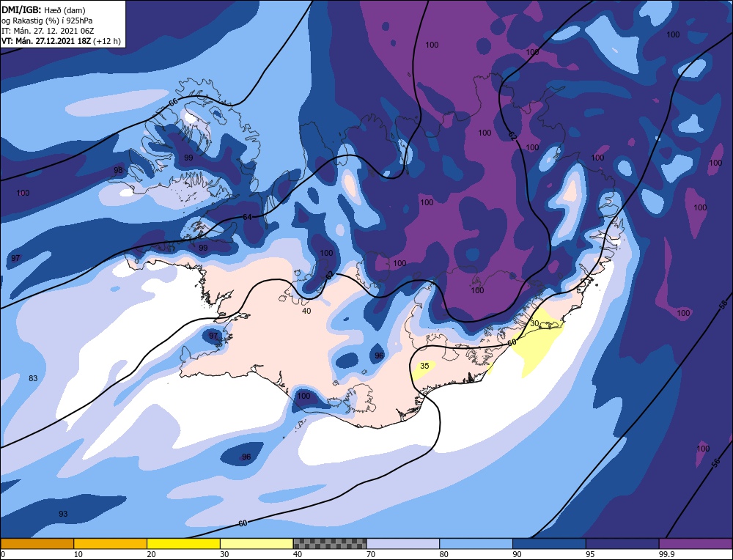Click the lavender 70–80 legend swatch
The width and height of the screenshot is (733, 560).
point(403,543)
